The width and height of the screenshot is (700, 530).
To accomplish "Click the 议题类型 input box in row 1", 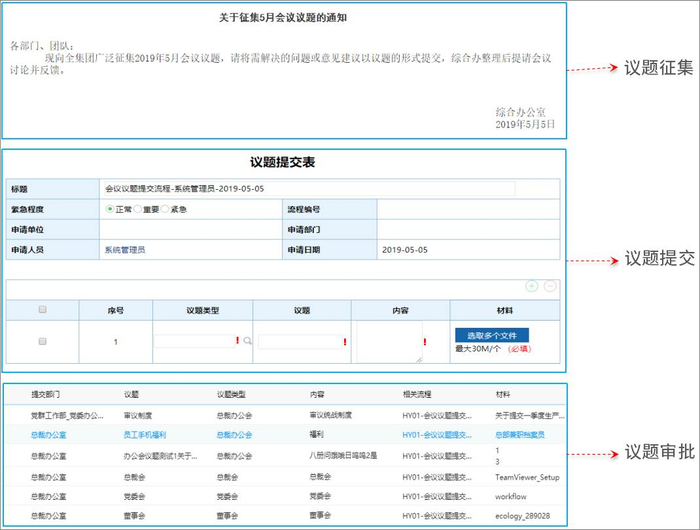I will point(194,341).
